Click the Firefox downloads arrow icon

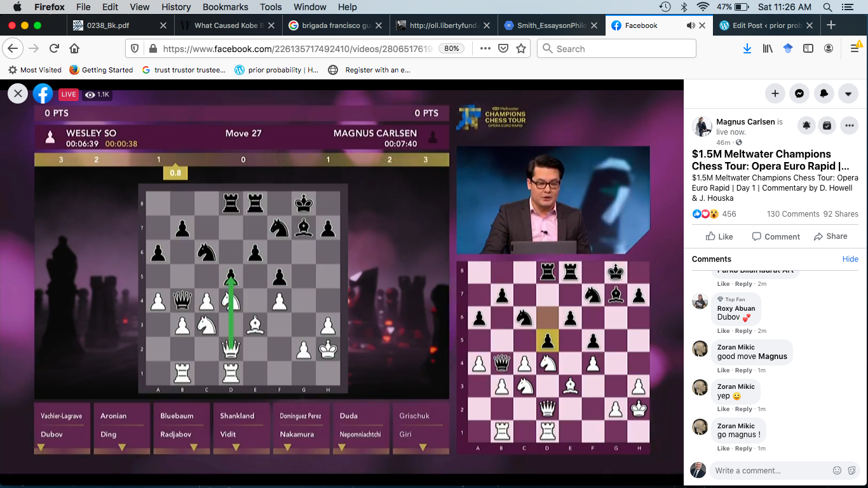tap(747, 49)
